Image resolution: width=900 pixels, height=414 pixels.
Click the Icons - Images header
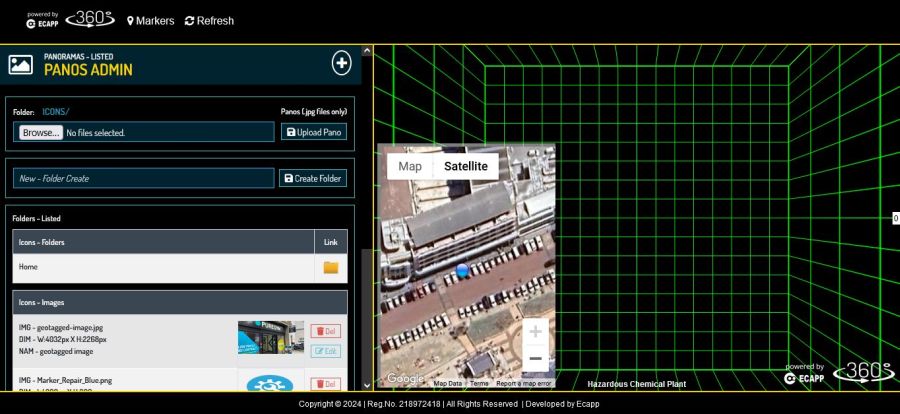tap(180, 302)
